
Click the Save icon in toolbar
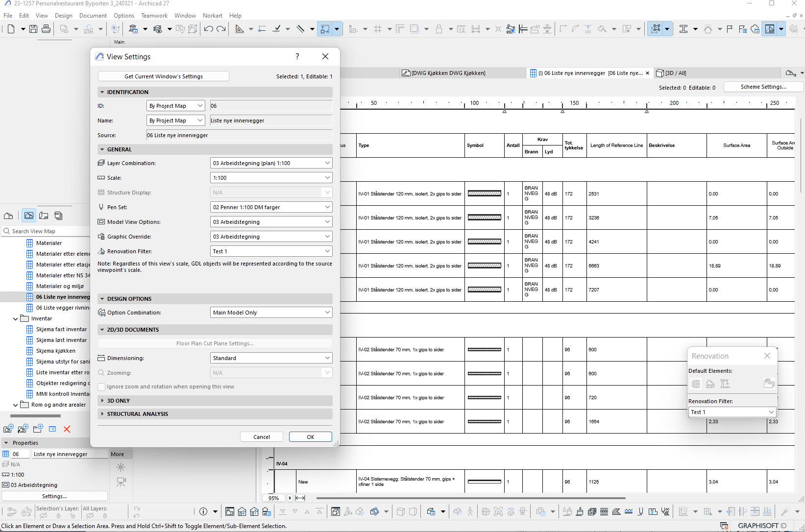[x=33, y=29]
